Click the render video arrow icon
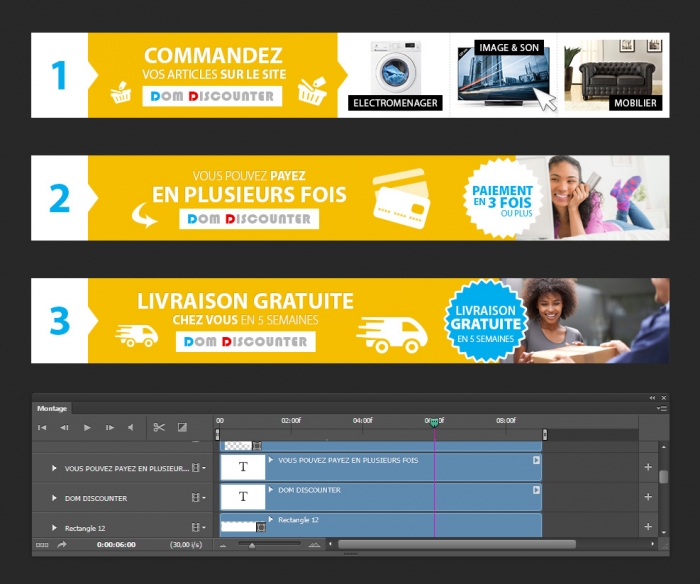Image resolution: width=700 pixels, height=584 pixels. 62,544
